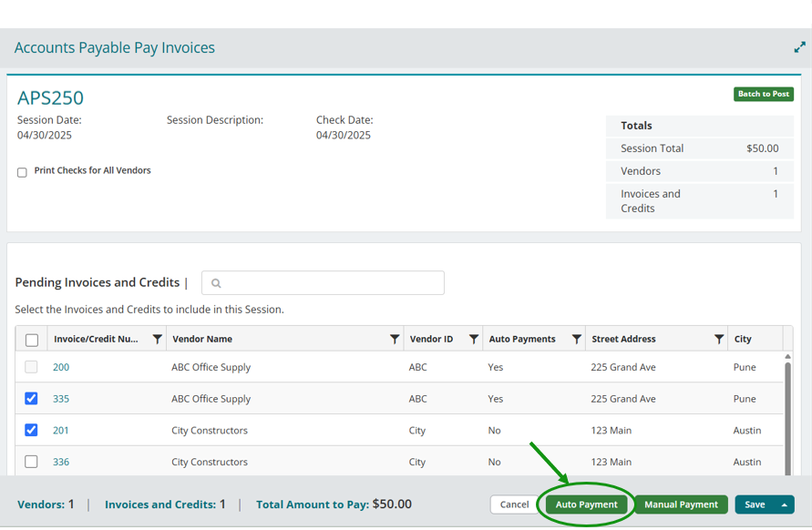Click the expand fullscreen icon at top right

point(799,47)
